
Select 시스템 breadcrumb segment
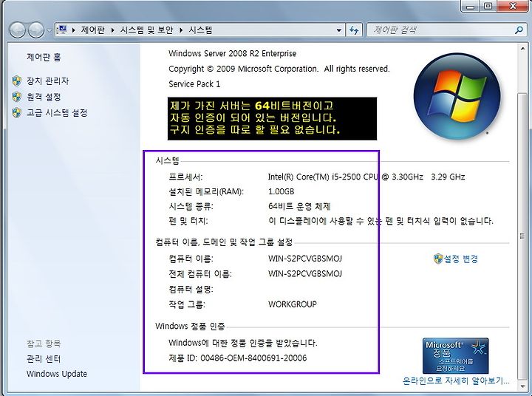click(x=200, y=30)
